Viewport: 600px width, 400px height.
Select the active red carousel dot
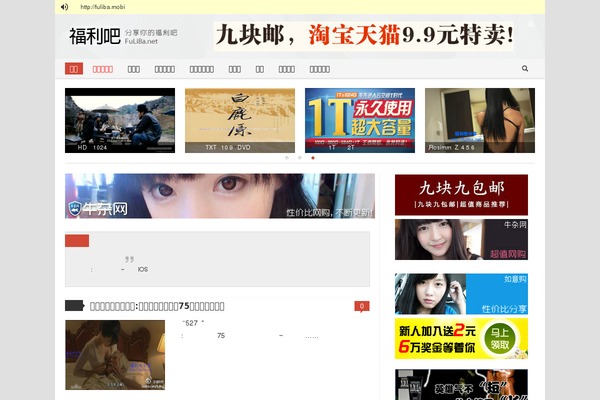click(x=313, y=158)
